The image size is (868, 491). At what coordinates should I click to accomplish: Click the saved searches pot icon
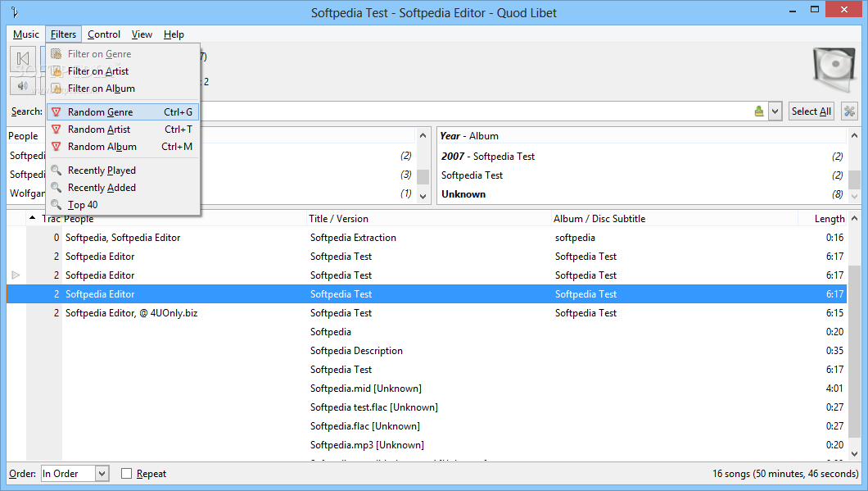tap(759, 111)
